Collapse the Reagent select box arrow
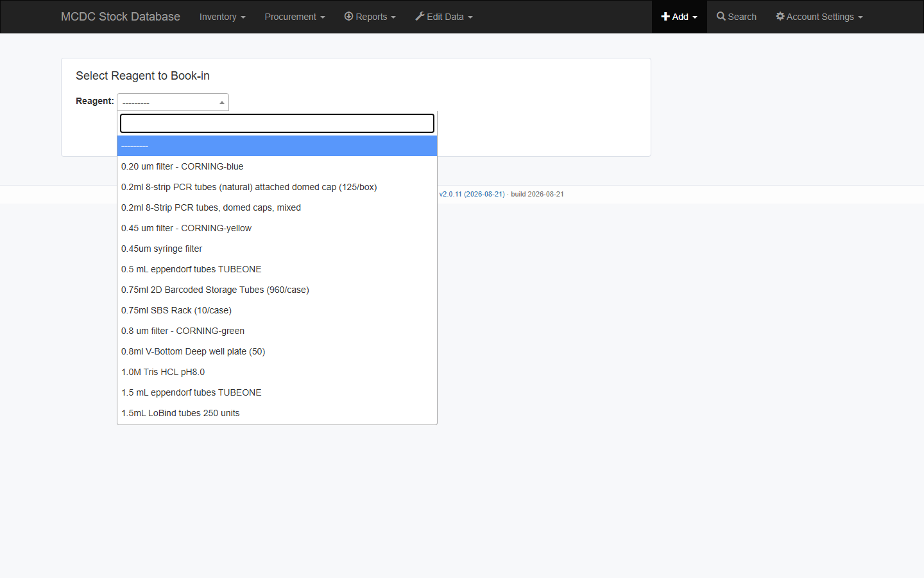The image size is (924, 578). pyautogui.click(x=222, y=103)
